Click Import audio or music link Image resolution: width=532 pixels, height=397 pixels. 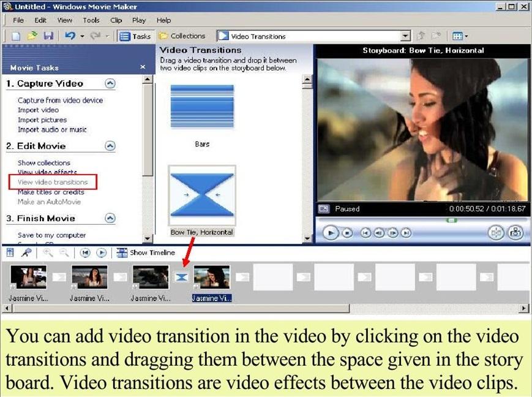click(52, 130)
